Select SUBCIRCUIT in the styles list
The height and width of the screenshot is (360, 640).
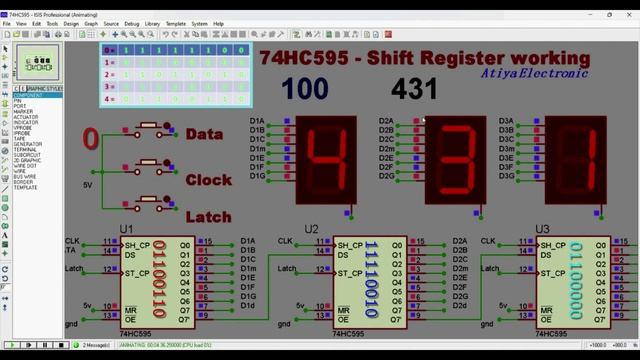coord(27,155)
